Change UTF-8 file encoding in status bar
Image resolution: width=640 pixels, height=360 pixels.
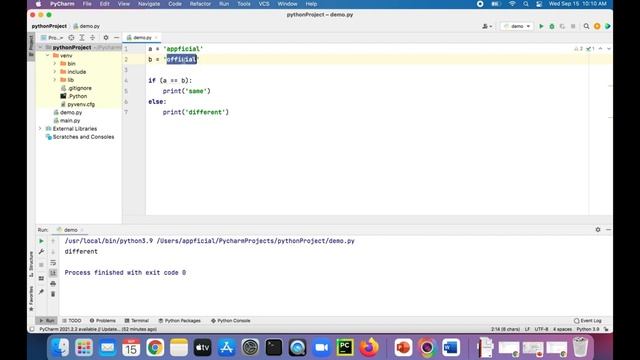point(542,329)
